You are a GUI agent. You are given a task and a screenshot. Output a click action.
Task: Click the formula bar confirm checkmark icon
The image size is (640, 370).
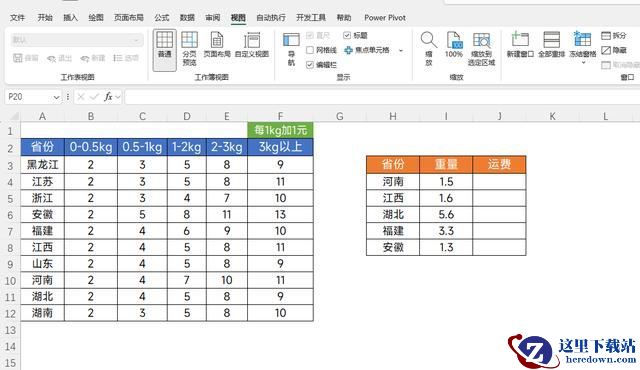[x=94, y=97]
